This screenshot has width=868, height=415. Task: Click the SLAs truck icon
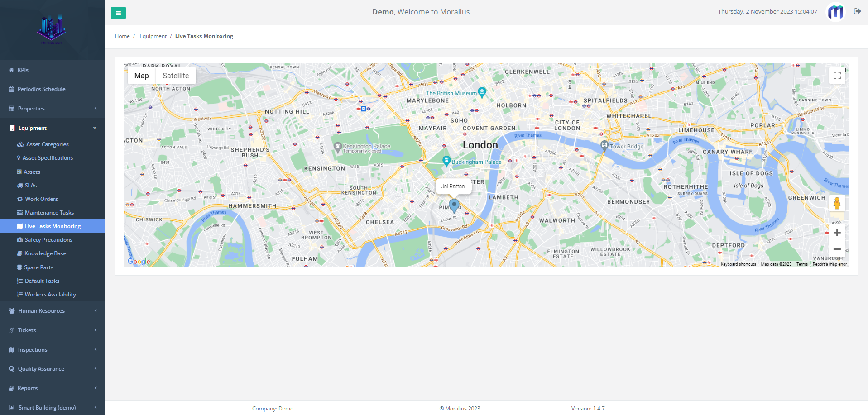click(20, 186)
